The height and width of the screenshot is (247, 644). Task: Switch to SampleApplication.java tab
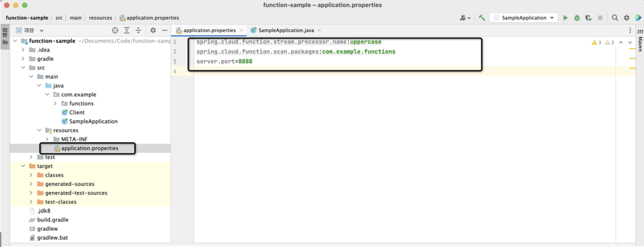(x=286, y=30)
